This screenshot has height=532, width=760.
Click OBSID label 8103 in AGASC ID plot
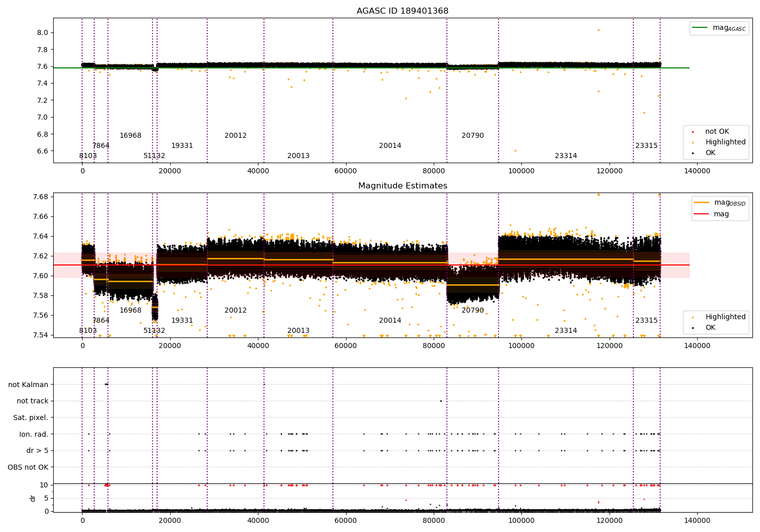(88, 156)
